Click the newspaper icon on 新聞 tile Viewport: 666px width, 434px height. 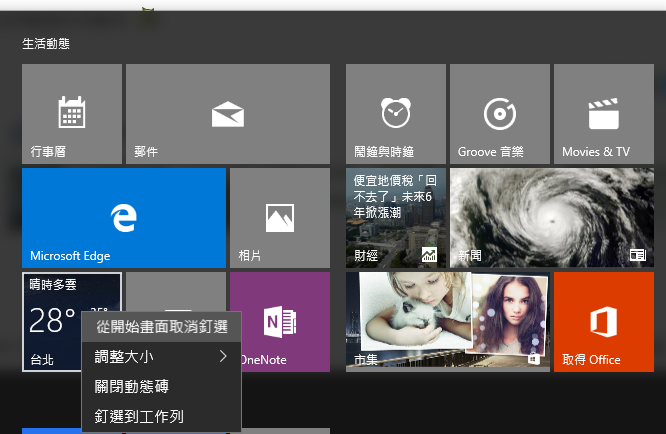(x=638, y=255)
